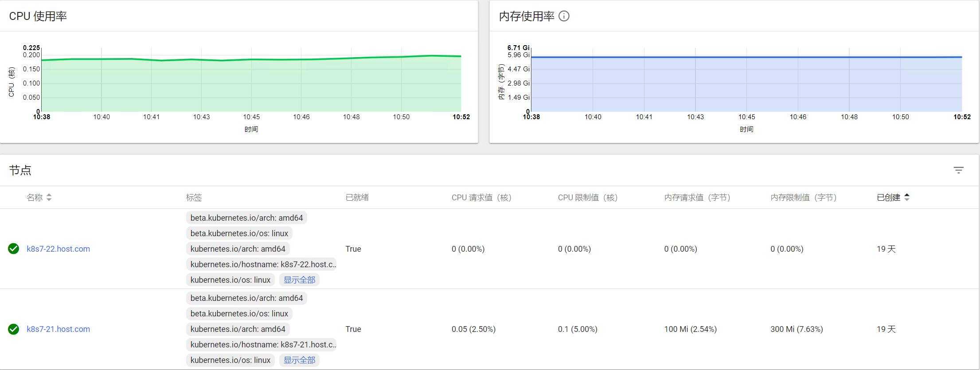Viewport: 980px width, 370px height.
Task: Click the 10:48 tick on the memory chart
Action: (849, 117)
